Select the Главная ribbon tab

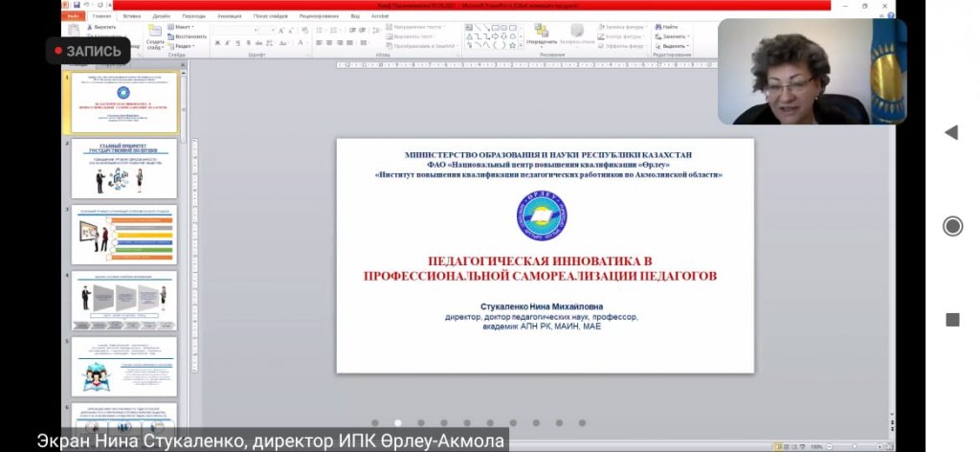pyautogui.click(x=101, y=15)
